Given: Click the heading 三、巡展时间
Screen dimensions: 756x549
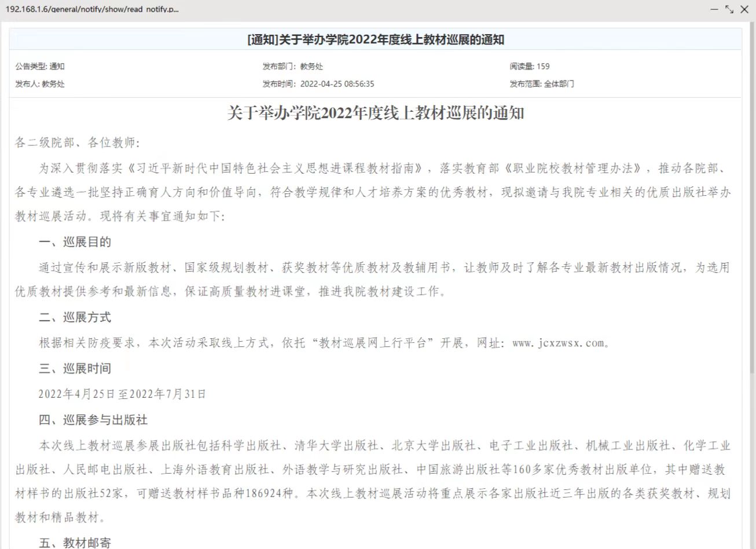Looking at the screenshot, I should 75,368.
